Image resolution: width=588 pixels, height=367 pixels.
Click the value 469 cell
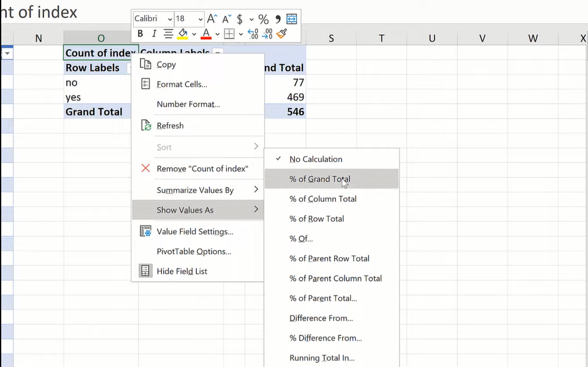tap(285, 97)
